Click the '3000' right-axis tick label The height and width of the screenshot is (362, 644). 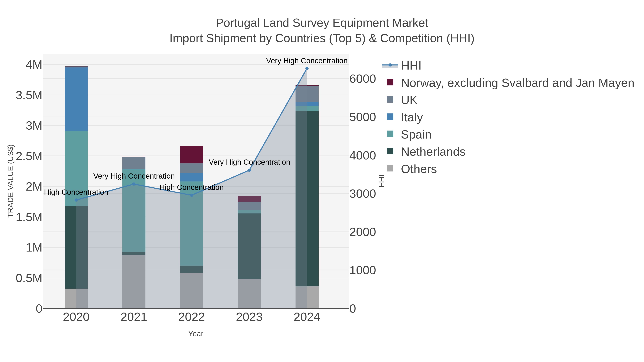click(363, 194)
